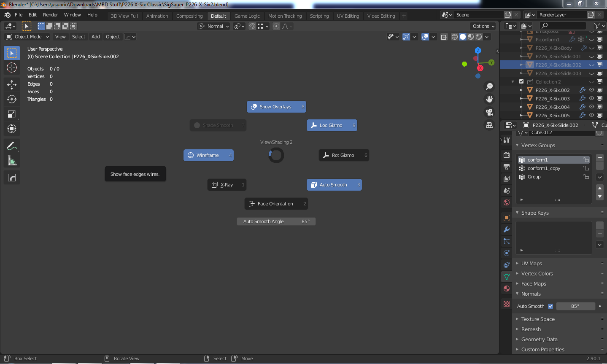Toggle X-Ray in the pie menu
Image resolution: width=607 pixels, height=364 pixels.
[227, 185]
